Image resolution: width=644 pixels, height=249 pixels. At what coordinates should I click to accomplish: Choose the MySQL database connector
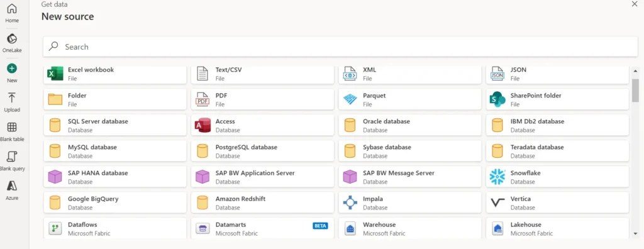coord(114,151)
